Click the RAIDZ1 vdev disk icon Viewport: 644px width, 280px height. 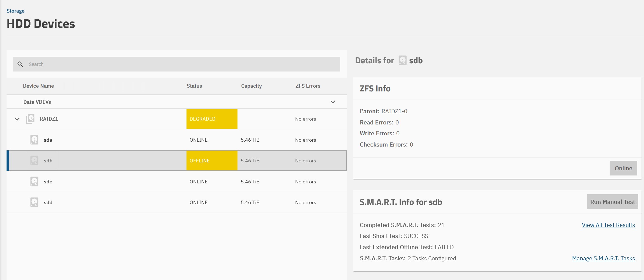click(30, 119)
